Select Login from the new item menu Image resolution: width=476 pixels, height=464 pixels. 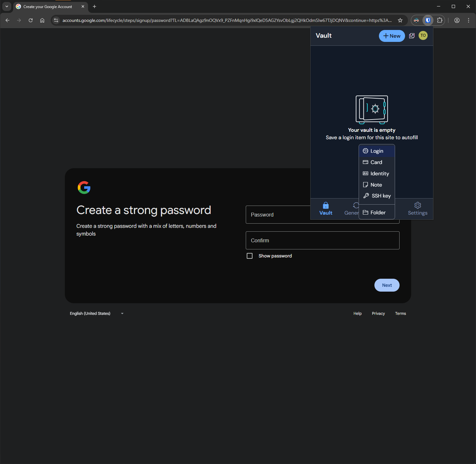click(377, 151)
